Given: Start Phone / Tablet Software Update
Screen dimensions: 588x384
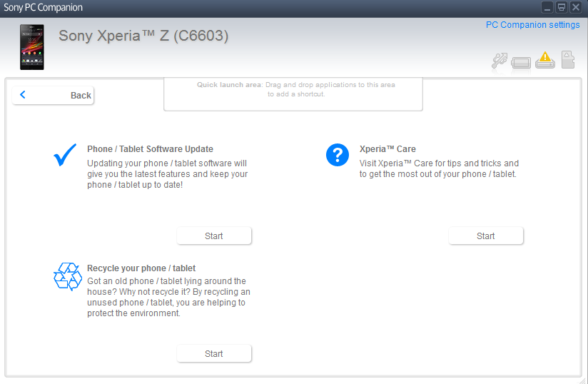Looking at the screenshot, I should click(x=214, y=236).
